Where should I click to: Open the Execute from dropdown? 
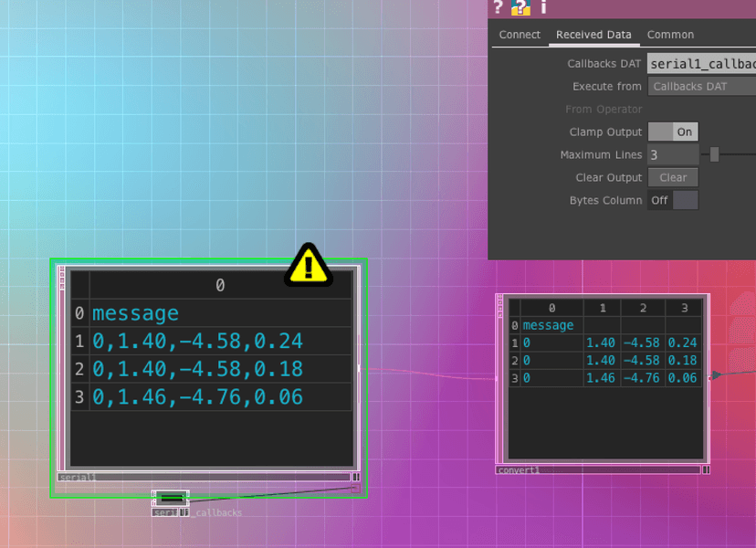(701, 87)
